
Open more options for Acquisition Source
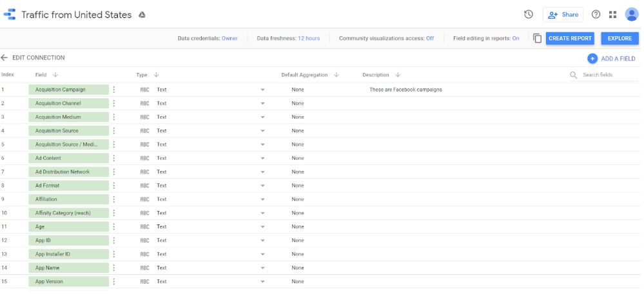(x=113, y=131)
